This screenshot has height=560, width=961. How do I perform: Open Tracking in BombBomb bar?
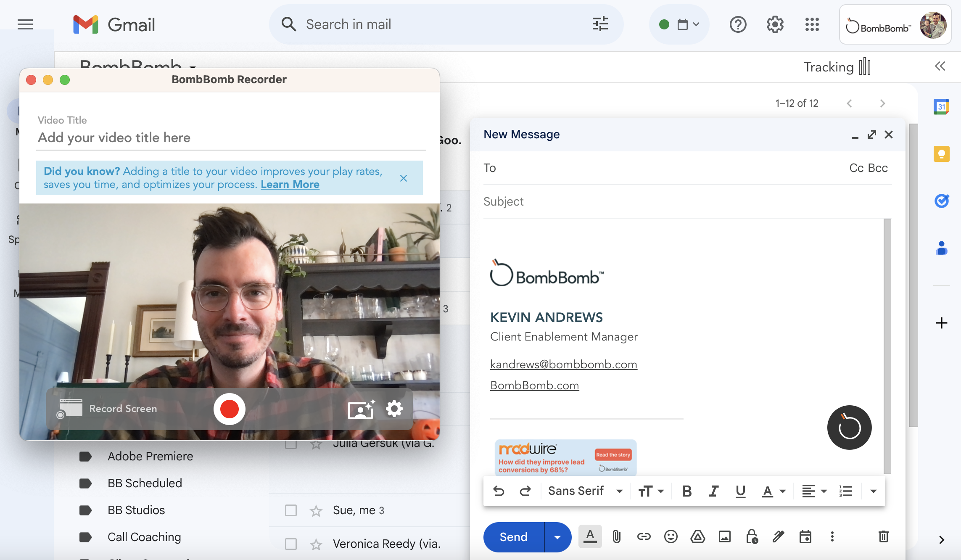click(x=837, y=67)
